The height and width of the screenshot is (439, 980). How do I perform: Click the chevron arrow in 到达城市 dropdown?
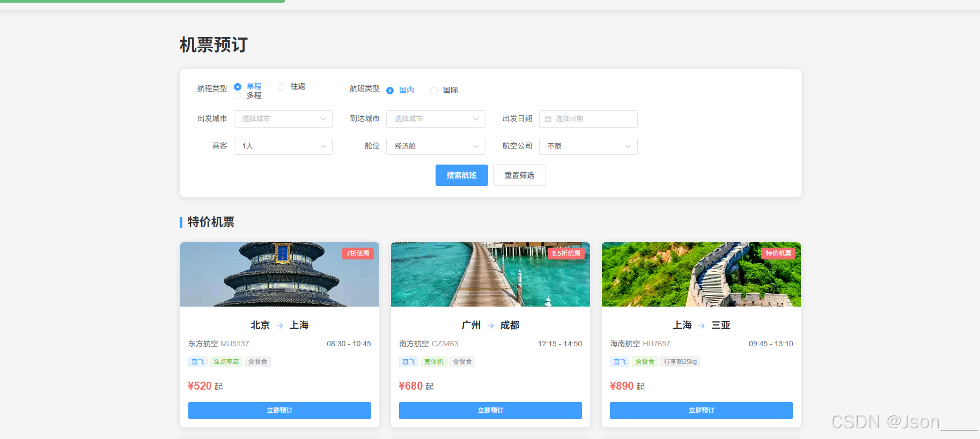(x=476, y=119)
